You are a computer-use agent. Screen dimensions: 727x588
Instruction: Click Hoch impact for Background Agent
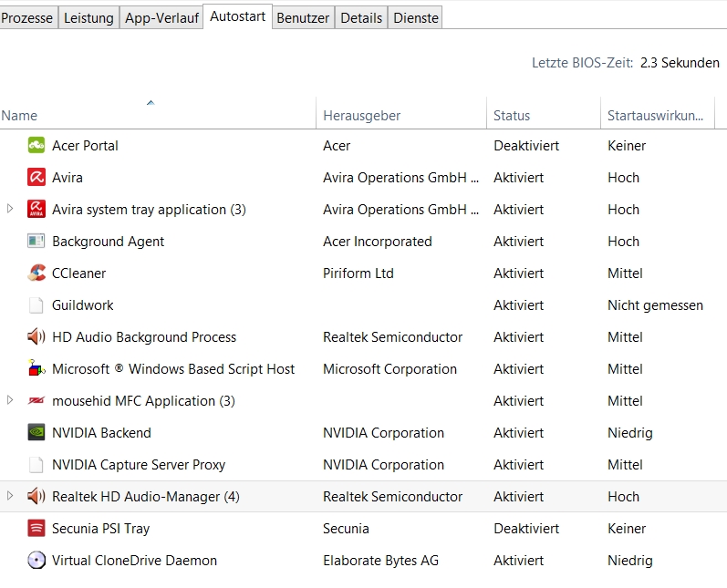coord(623,241)
